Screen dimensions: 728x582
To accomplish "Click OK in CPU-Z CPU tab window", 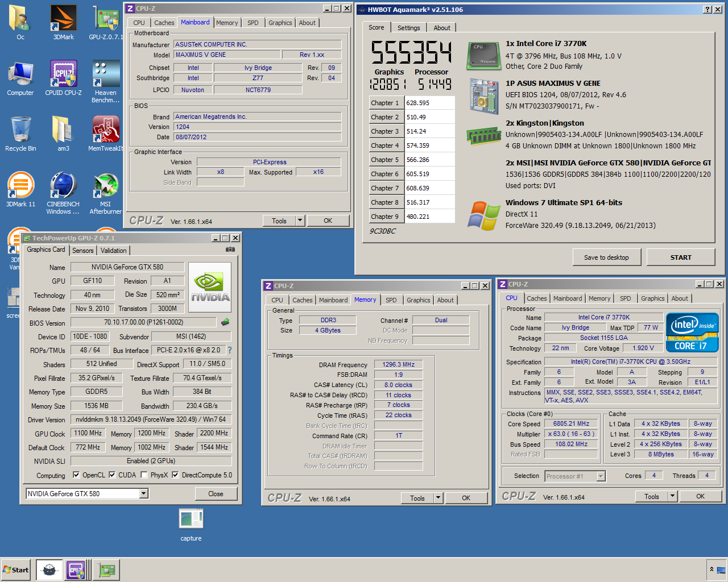I will pyautogui.click(x=700, y=496).
